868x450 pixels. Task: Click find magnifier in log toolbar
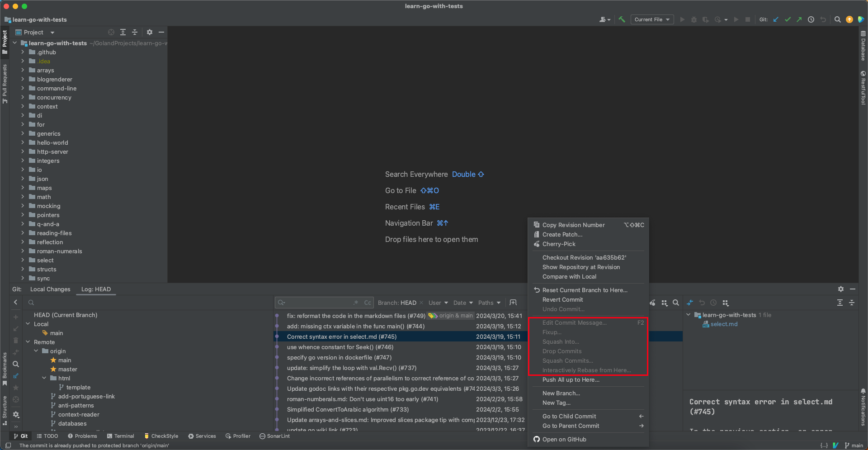[x=676, y=303]
